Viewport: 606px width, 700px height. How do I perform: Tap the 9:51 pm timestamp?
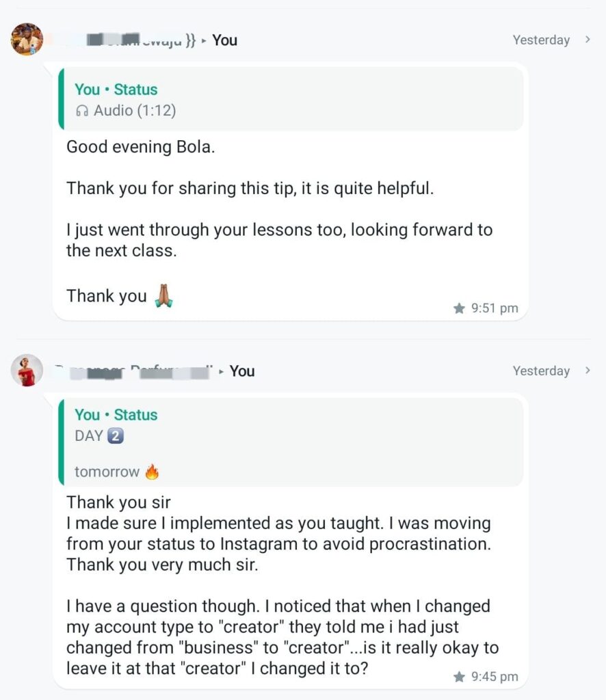coord(495,308)
